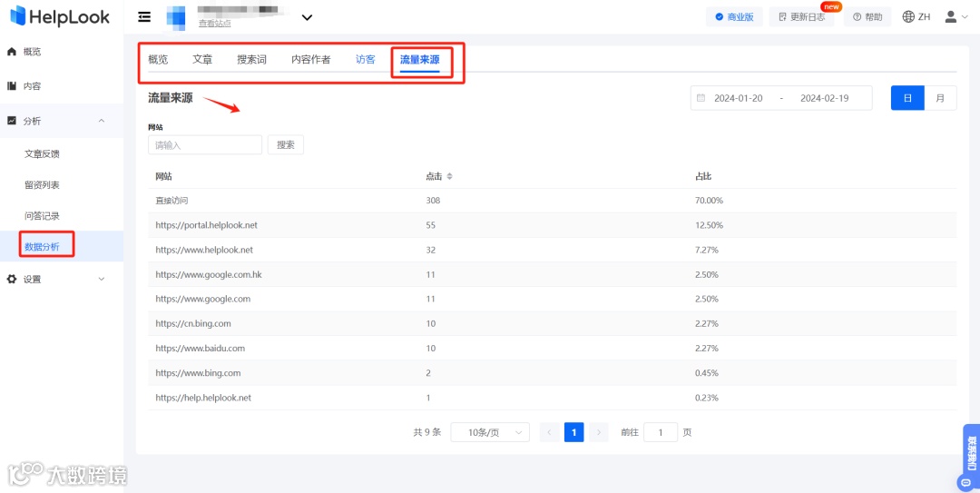This screenshot has height=493, width=980.
Task: Switch to the 文章 tab
Action: click(202, 59)
